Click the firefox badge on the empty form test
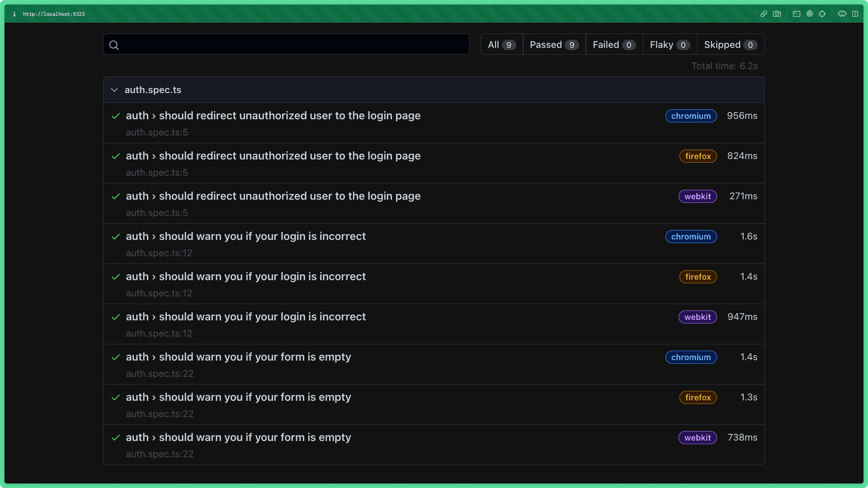 coord(698,397)
